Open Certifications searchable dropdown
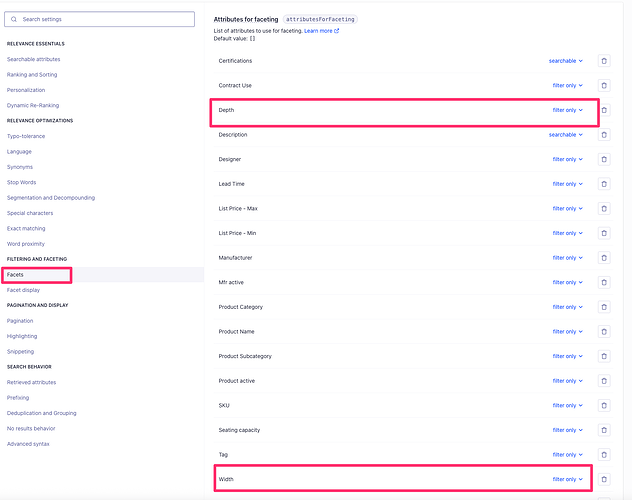 [x=565, y=61]
